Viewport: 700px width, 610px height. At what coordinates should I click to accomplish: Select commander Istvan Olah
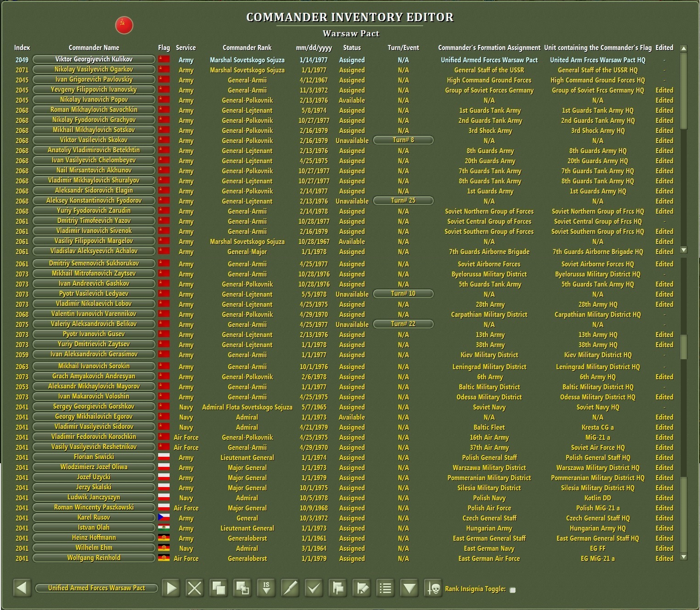coord(94,527)
